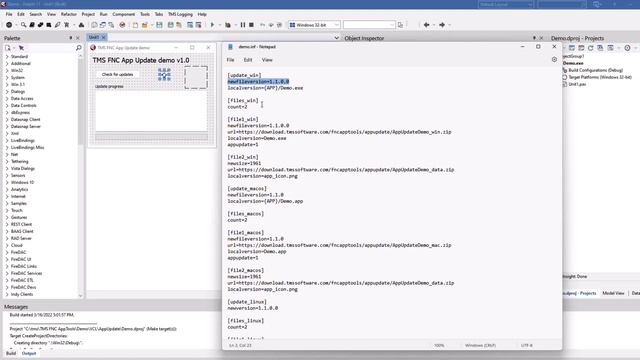Click the [update_macos] section header
Screen dimensions: 640x360
click(247, 189)
